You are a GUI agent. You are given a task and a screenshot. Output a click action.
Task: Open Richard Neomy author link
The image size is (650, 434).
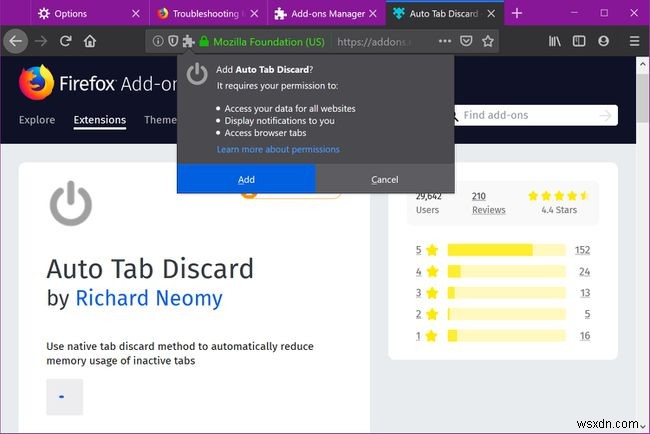[149, 298]
